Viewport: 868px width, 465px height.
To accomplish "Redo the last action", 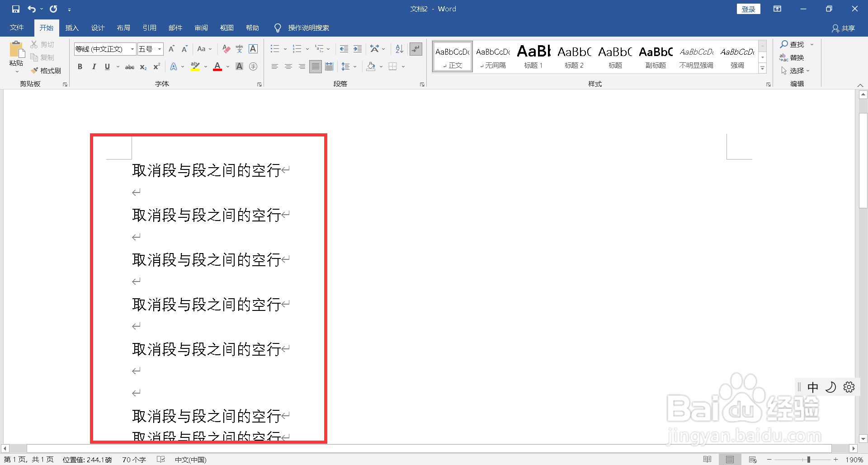I will tap(53, 9).
